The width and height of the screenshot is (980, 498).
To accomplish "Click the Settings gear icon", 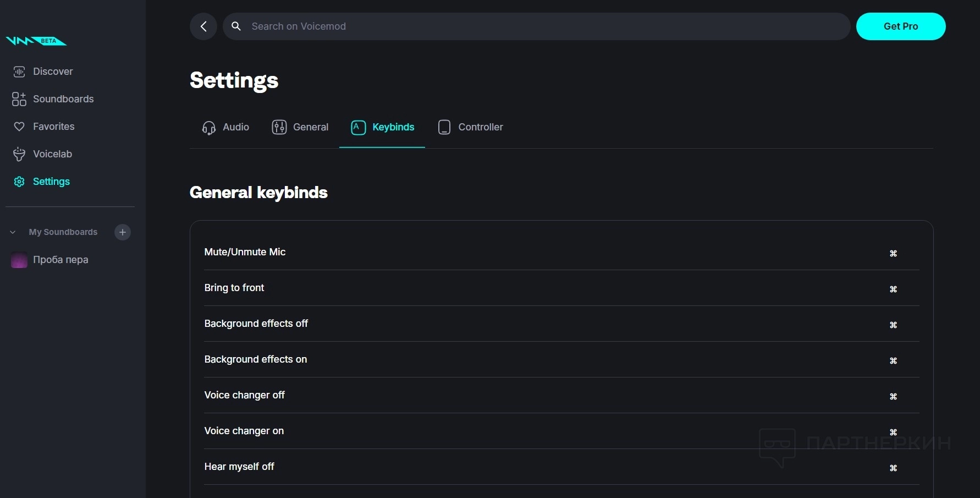I will 19,182.
